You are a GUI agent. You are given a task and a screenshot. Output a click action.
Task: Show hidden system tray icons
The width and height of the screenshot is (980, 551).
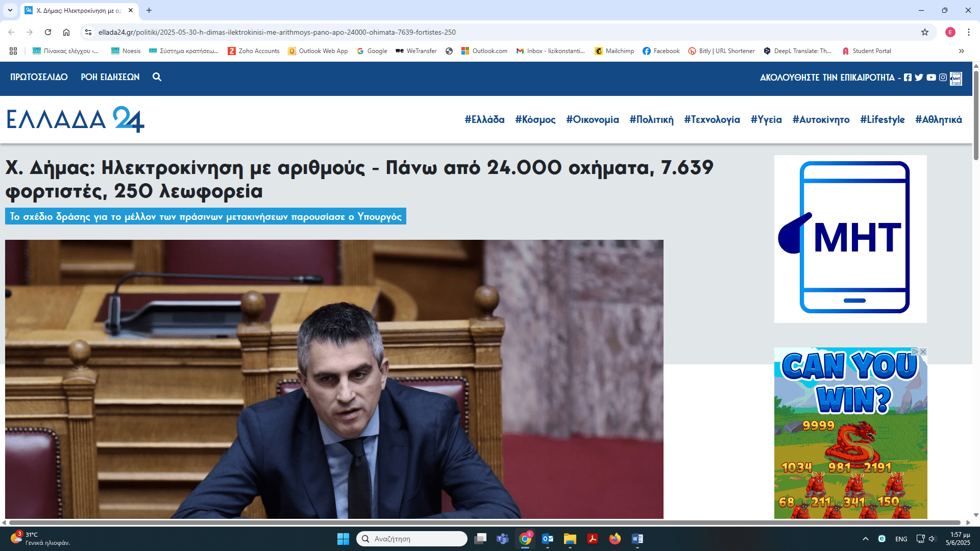pos(865,539)
